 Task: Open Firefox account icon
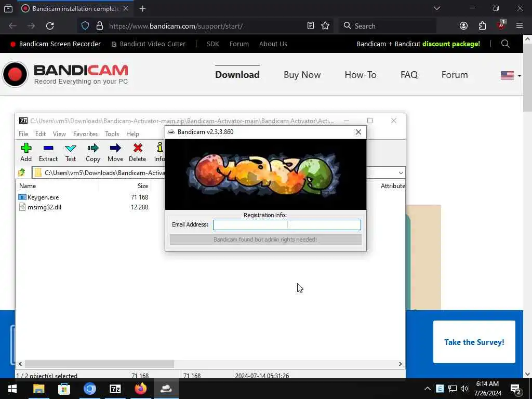point(463,26)
